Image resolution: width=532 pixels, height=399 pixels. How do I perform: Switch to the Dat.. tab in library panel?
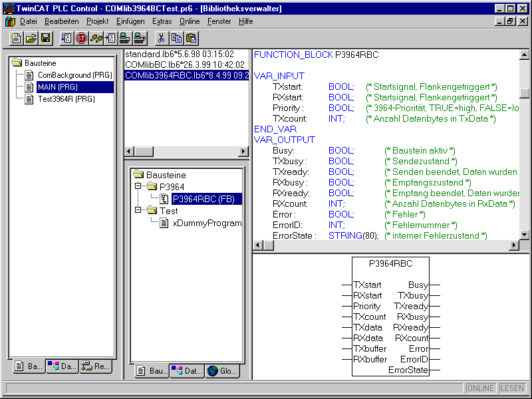(x=187, y=371)
